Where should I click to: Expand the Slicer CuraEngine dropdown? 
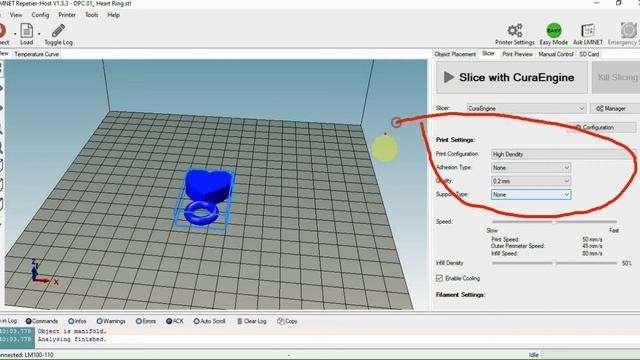tap(526, 109)
